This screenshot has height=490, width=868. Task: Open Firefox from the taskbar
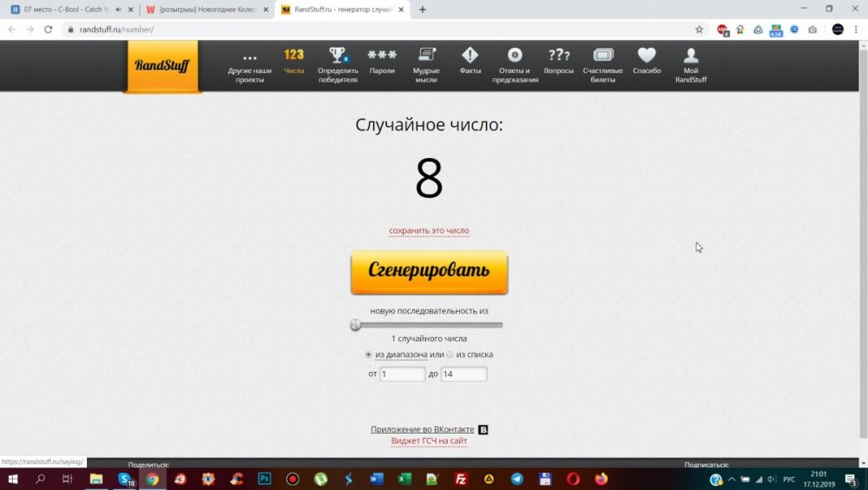pyautogui.click(x=602, y=479)
